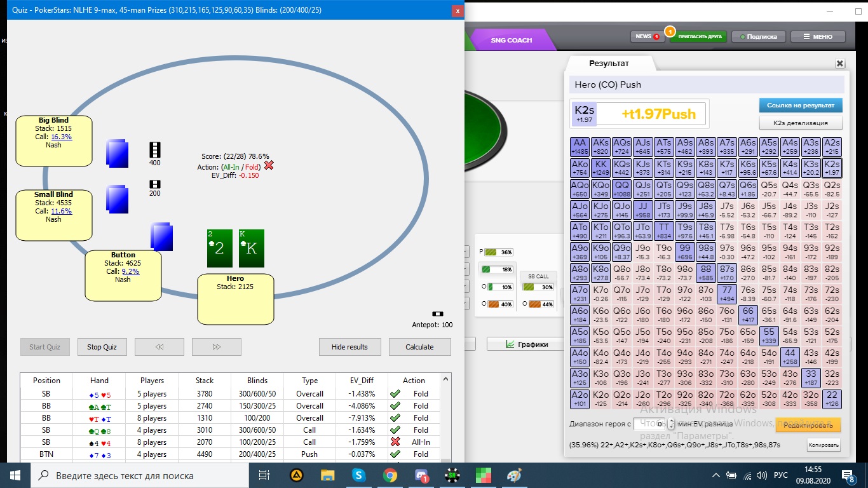Click the NEWS notification badge
Screen dimensions: 868x488
tap(656, 37)
